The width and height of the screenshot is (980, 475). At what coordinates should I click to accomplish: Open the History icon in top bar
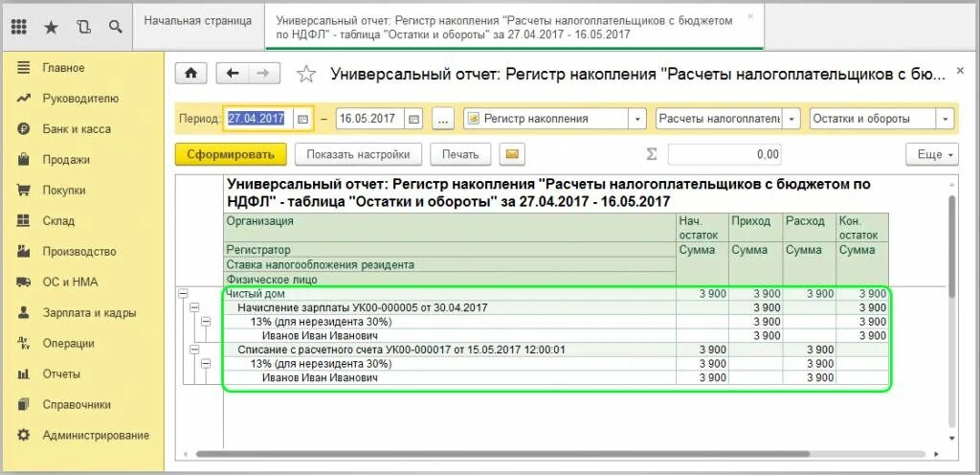click(x=83, y=26)
